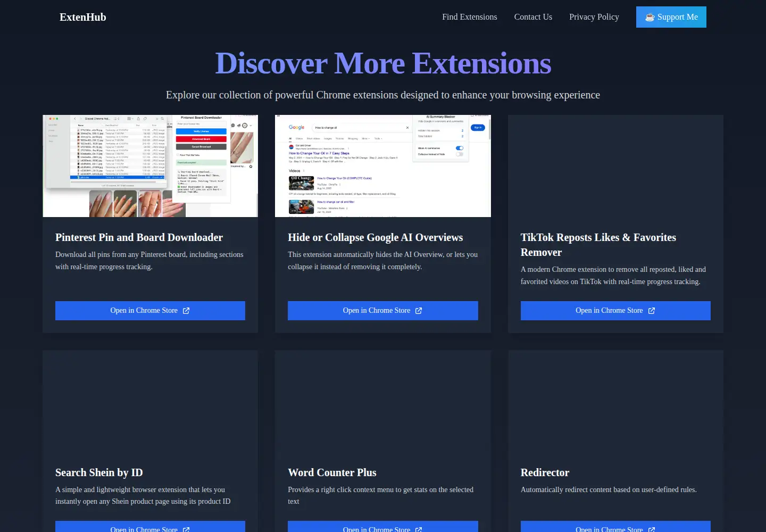Open Search Shein by ID in Chrome Store
This screenshot has width=766, height=532.
150,527
